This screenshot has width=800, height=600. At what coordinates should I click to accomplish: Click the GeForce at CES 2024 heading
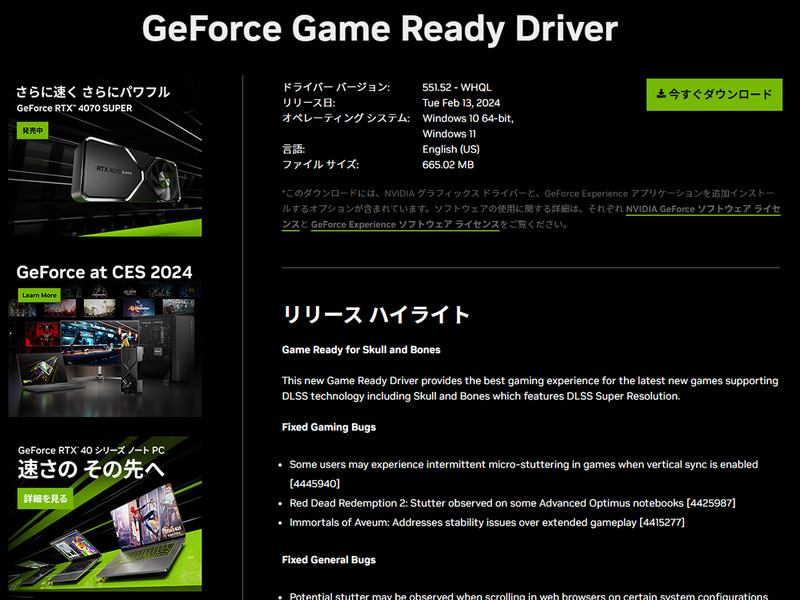pyautogui.click(x=104, y=272)
